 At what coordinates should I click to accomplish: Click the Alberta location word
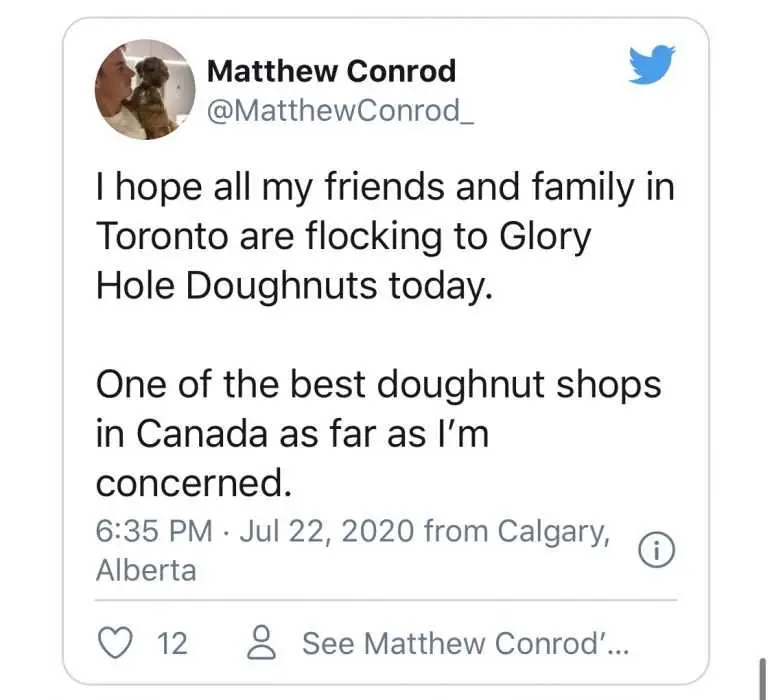[x=146, y=571]
